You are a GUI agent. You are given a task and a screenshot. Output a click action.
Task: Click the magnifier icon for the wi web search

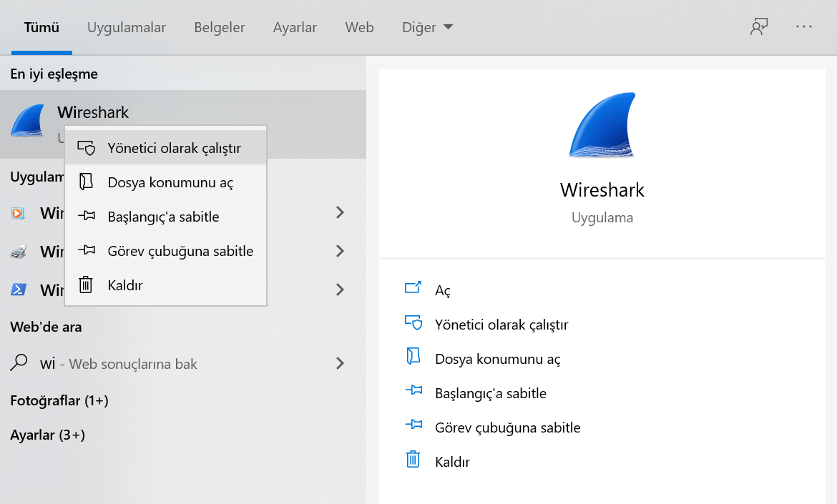point(19,362)
